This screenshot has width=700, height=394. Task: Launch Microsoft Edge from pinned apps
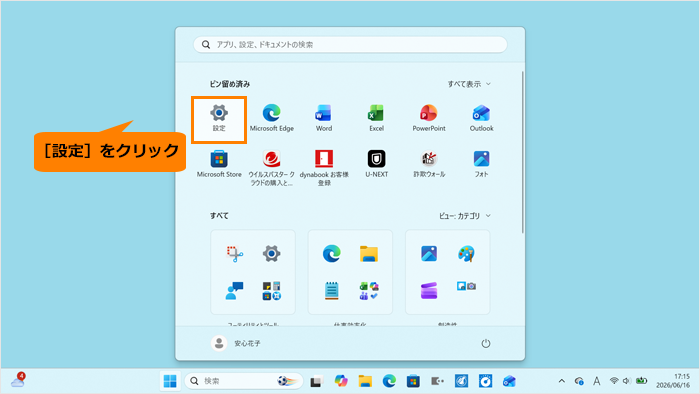click(x=271, y=119)
